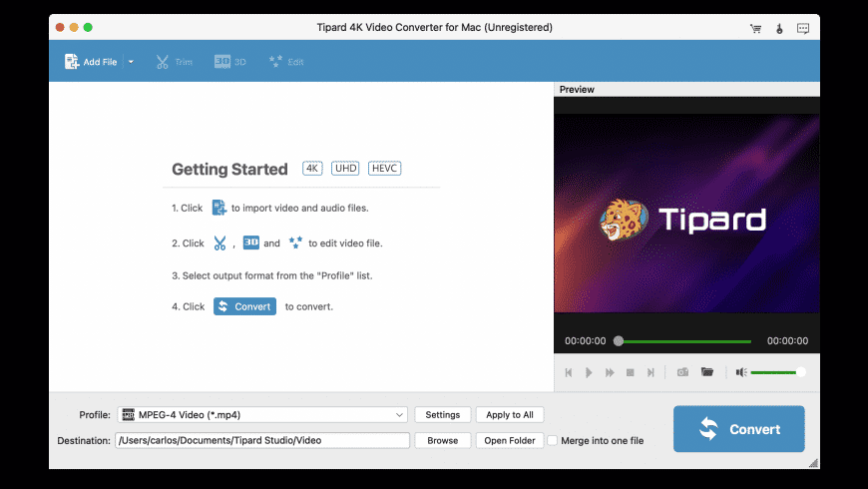868x489 pixels.
Task: Click the stars edit icon in step 2
Action: [295, 243]
